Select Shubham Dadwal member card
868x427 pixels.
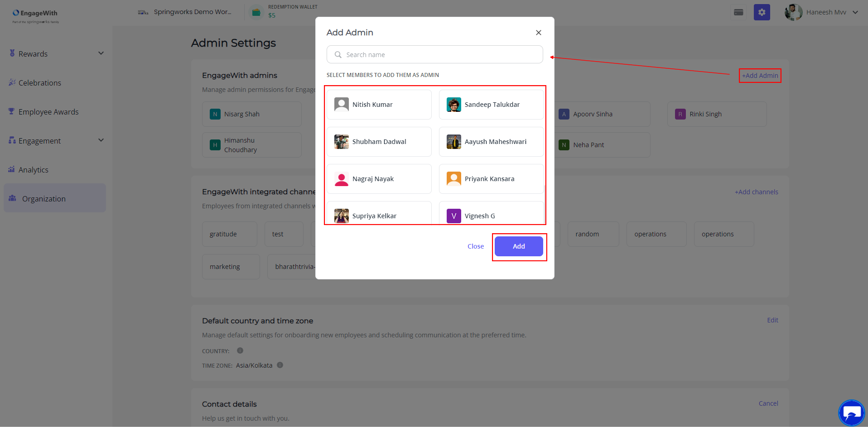click(x=379, y=142)
